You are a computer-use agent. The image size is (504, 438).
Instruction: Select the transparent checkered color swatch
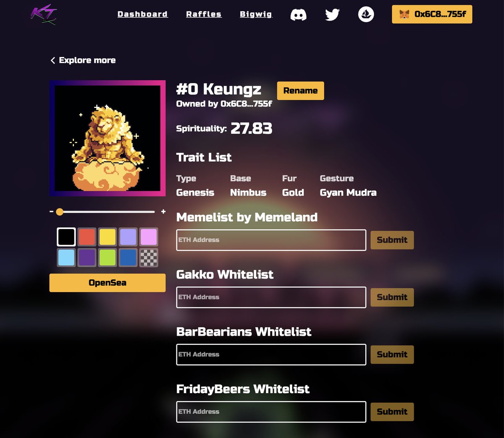tap(148, 257)
